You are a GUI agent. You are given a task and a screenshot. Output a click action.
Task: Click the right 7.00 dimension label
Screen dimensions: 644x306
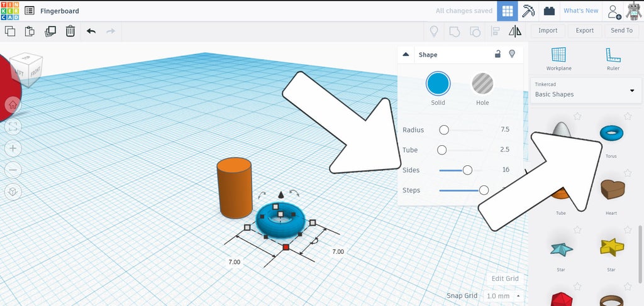point(338,251)
